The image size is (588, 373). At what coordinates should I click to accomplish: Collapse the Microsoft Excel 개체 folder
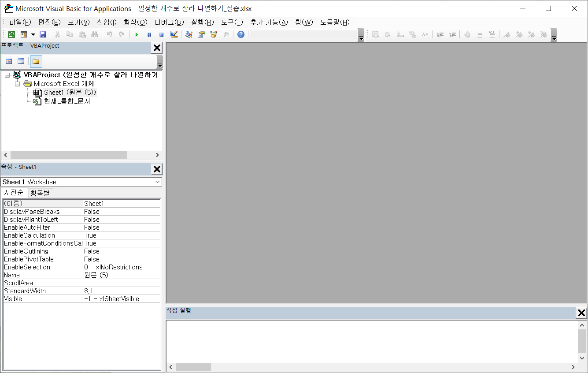pos(18,84)
